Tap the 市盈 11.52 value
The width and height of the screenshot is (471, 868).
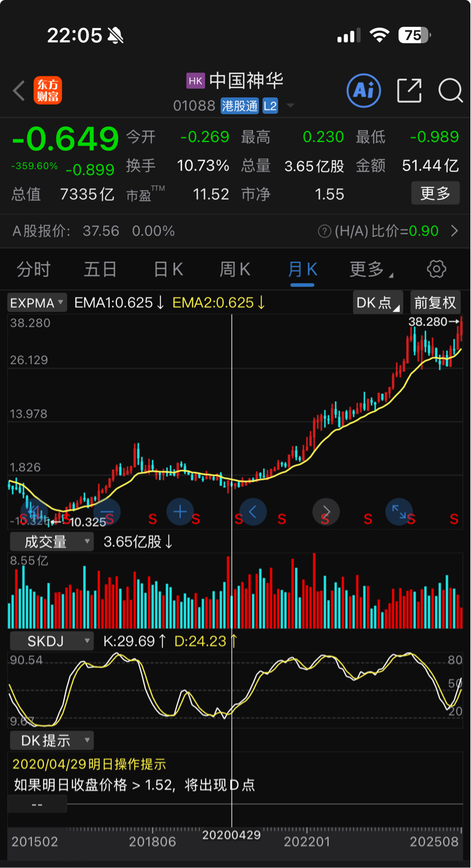tap(211, 195)
